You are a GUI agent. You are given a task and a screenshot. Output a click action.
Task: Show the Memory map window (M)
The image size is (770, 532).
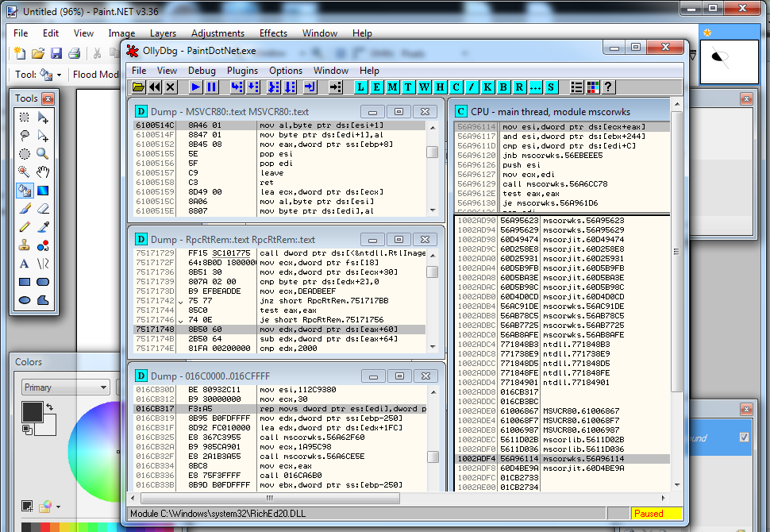(392, 87)
